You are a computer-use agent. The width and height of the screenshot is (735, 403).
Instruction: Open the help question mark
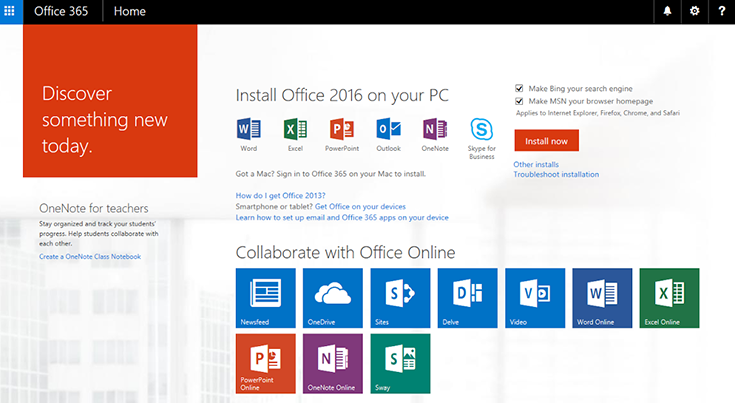[721, 11]
